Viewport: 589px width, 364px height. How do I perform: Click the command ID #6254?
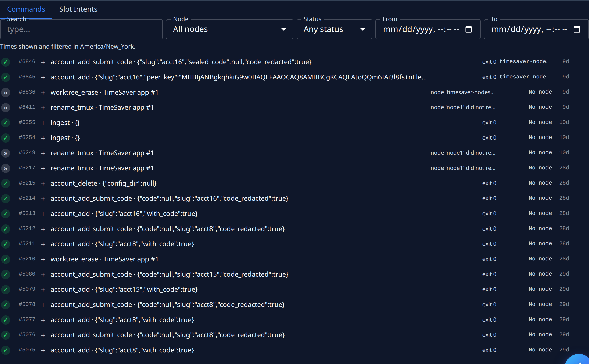point(27,138)
